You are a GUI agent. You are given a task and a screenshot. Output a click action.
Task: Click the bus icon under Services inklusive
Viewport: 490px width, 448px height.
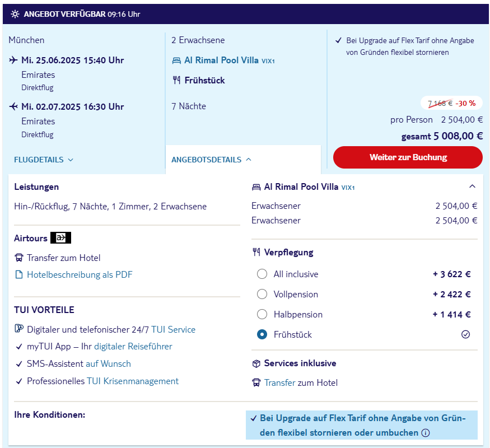point(256,382)
